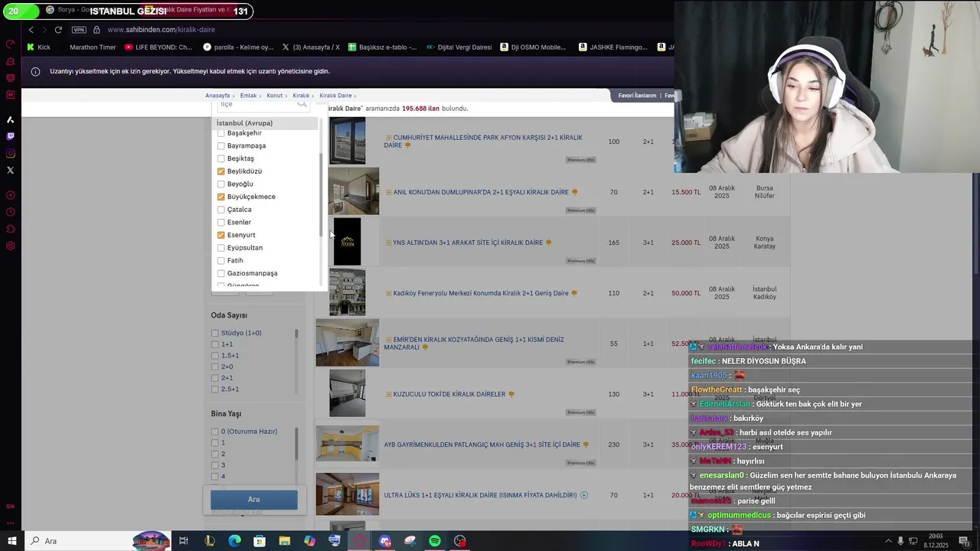This screenshot has height=551, width=980.
Task: Click the Bina Yaşı list scrollbar
Action: pyautogui.click(x=296, y=443)
